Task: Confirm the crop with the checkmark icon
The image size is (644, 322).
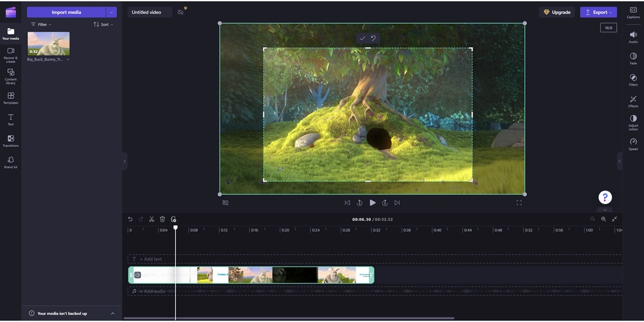Action: pyautogui.click(x=363, y=39)
